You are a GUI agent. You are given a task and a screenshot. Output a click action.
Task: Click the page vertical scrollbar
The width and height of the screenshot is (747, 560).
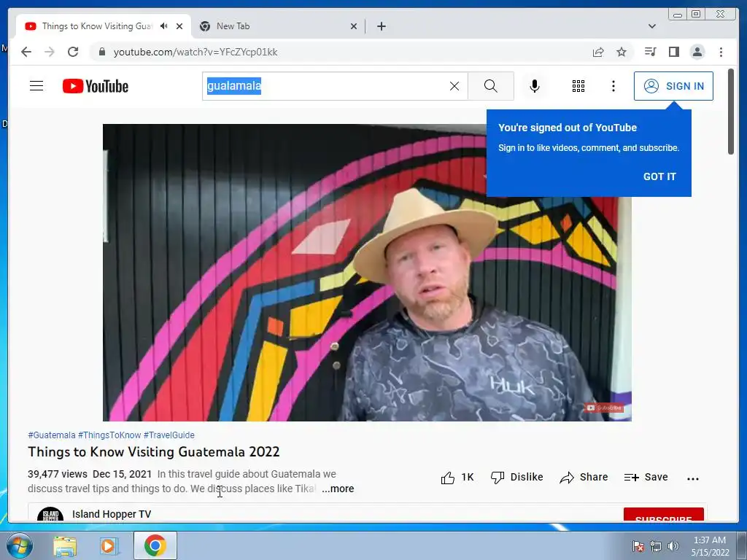click(731, 112)
